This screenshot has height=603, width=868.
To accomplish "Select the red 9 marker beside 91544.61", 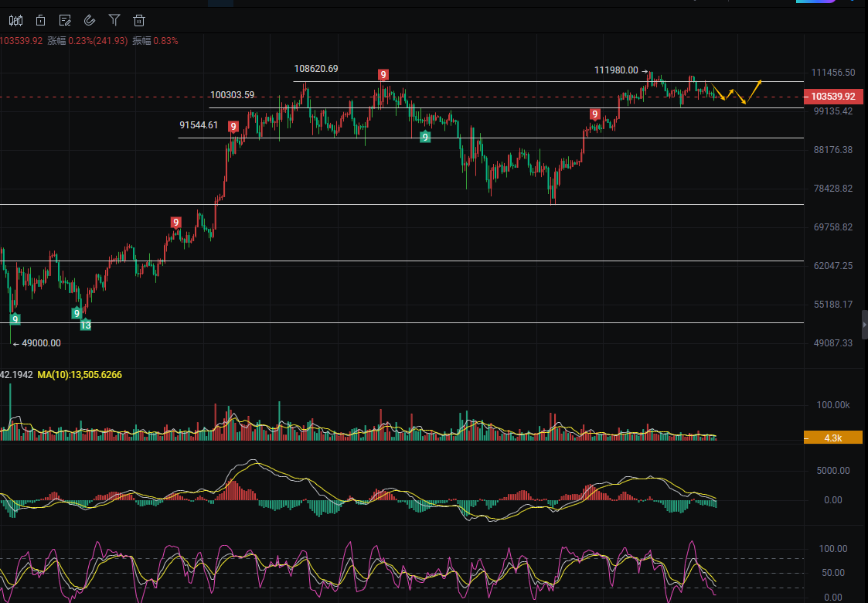I will click(233, 127).
